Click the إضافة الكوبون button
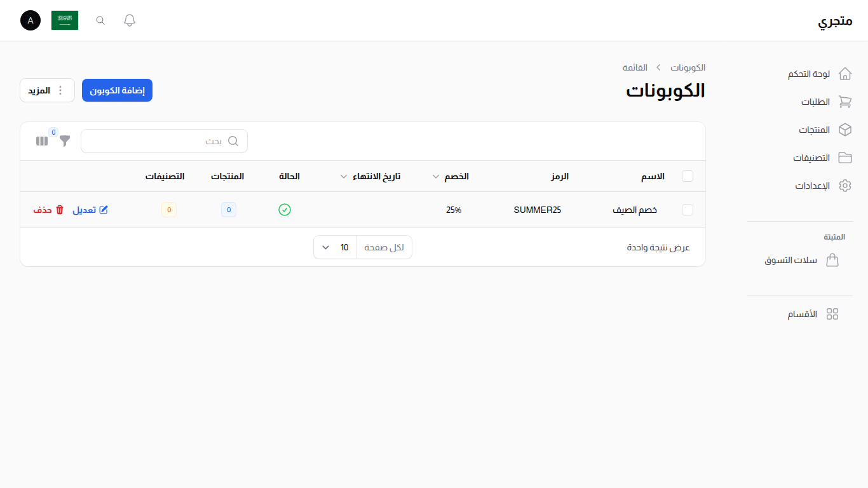This screenshot has width=868, height=488. click(117, 90)
